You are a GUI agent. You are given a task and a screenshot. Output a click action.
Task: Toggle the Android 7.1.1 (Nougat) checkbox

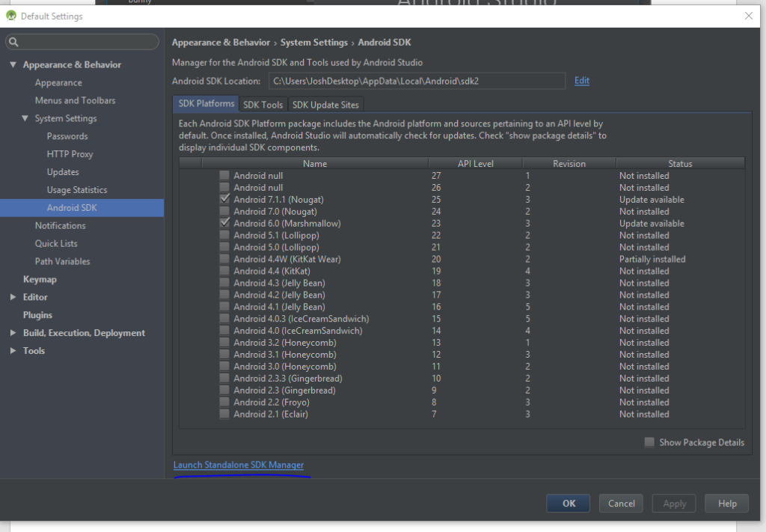tap(224, 199)
